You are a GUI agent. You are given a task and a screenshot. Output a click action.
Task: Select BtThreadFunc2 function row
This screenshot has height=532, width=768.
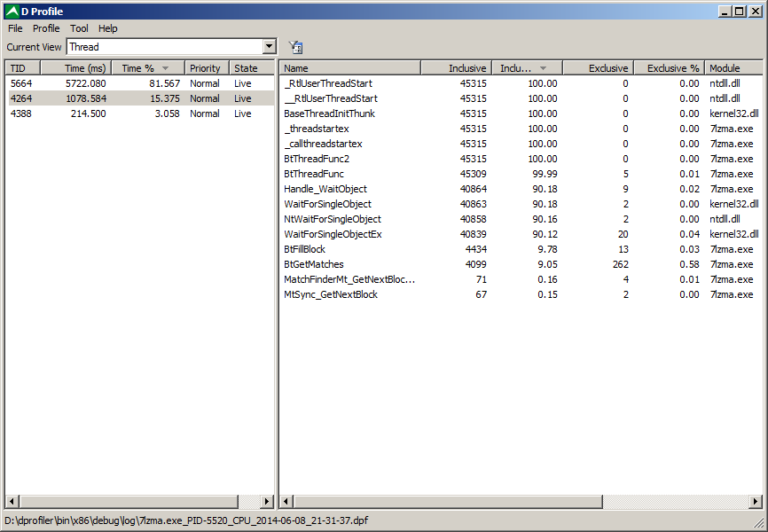tap(521, 159)
